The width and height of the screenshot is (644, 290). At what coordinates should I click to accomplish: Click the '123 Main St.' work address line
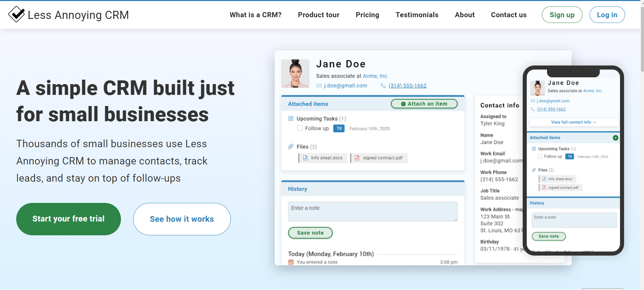pos(496,216)
